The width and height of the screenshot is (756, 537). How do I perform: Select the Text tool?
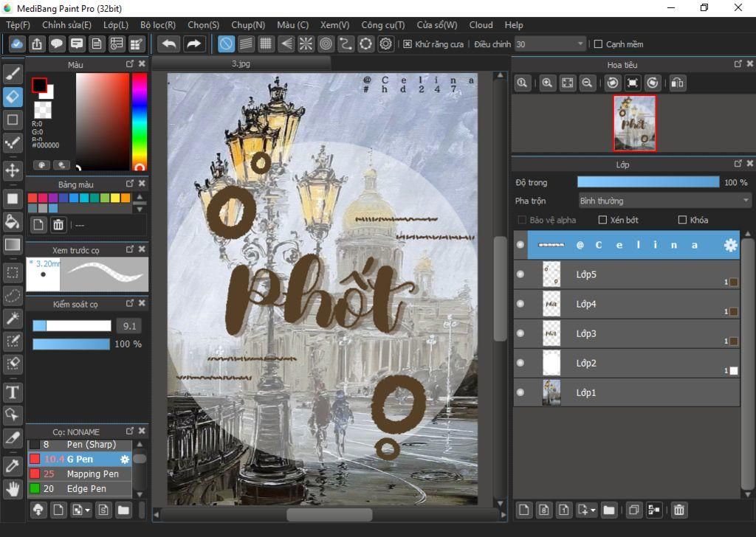click(x=13, y=392)
